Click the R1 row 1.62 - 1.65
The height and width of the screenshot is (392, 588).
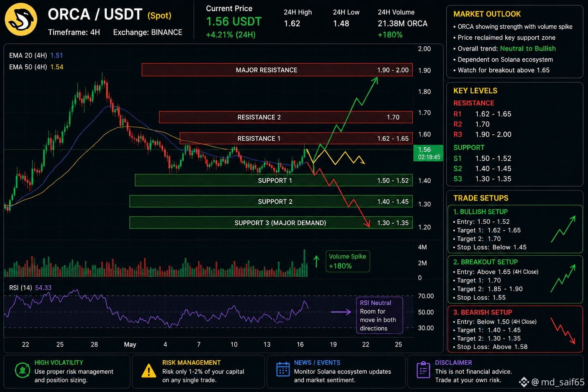[482, 114]
